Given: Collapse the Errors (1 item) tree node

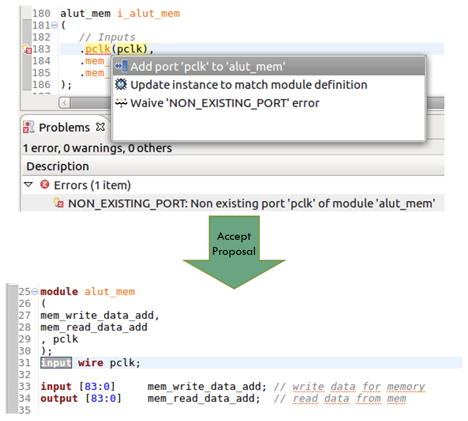Looking at the screenshot, I should [29, 184].
